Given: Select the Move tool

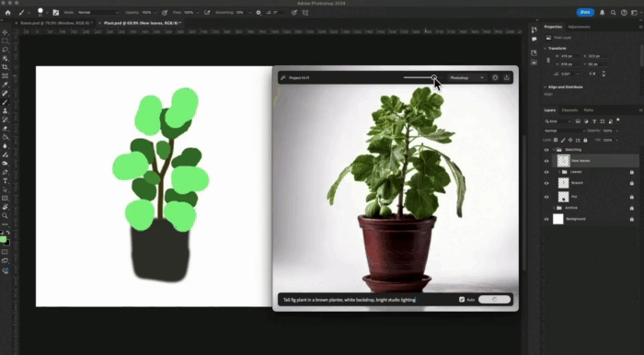Looking at the screenshot, I should (x=5, y=32).
